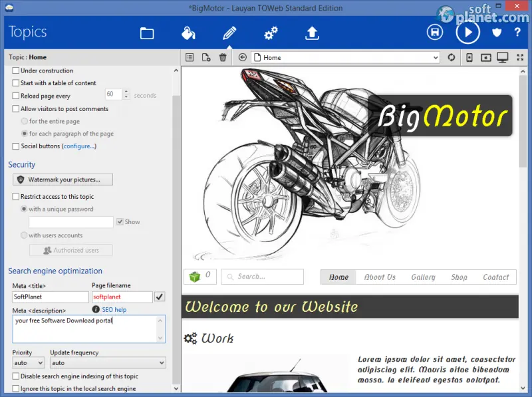This screenshot has width=532, height=397.
Task: Tick Allow visitors to post comments
Action: pos(15,108)
